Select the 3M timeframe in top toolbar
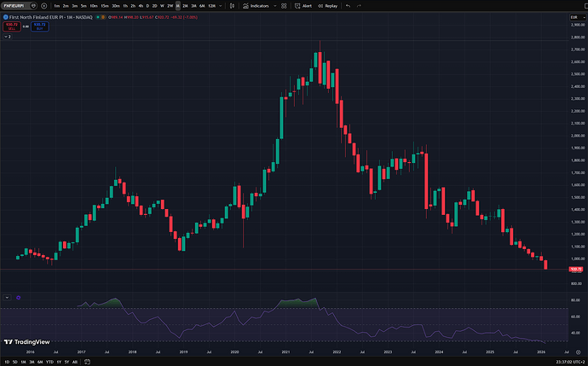The height and width of the screenshot is (366, 588). [x=194, y=6]
